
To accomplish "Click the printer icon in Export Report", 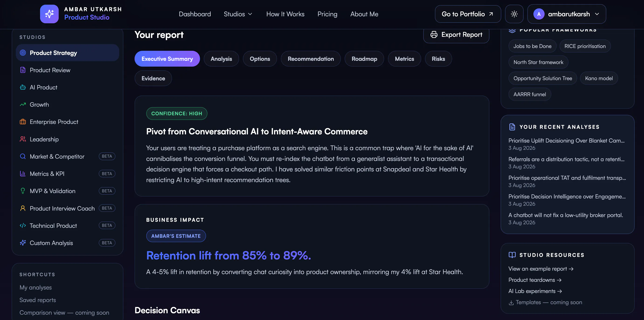I will [x=434, y=34].
